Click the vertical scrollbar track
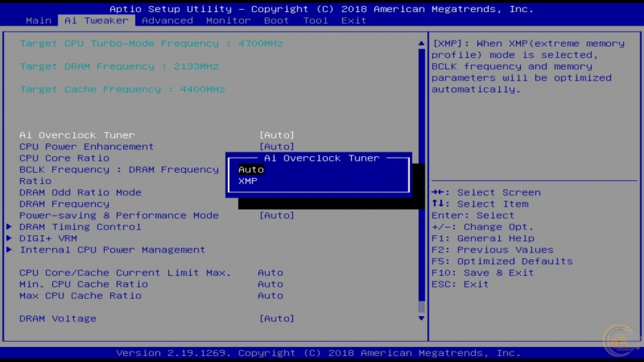 tap(421, 180)
